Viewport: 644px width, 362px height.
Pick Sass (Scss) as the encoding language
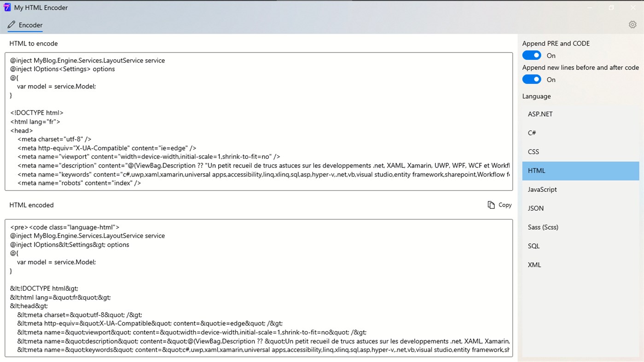(x=580, y=227)
